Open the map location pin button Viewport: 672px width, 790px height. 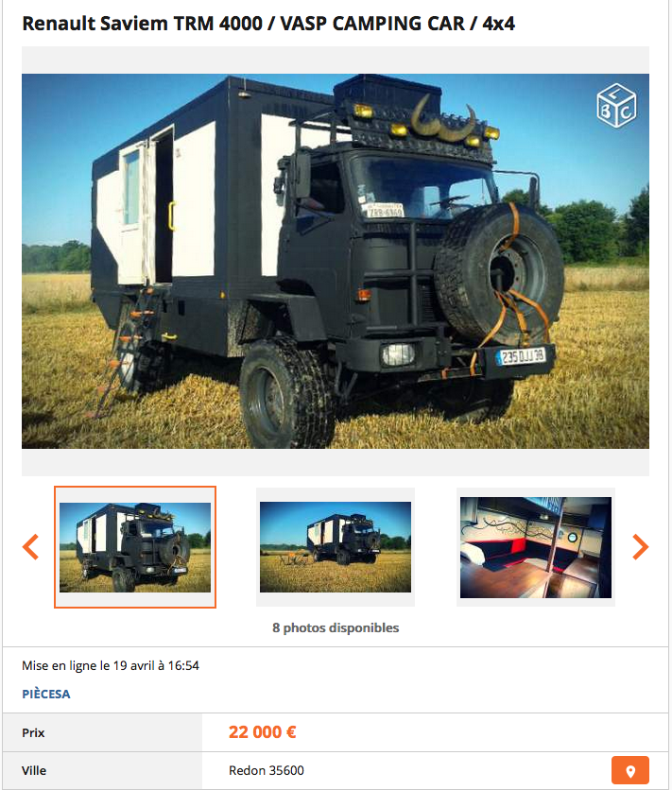630,770
